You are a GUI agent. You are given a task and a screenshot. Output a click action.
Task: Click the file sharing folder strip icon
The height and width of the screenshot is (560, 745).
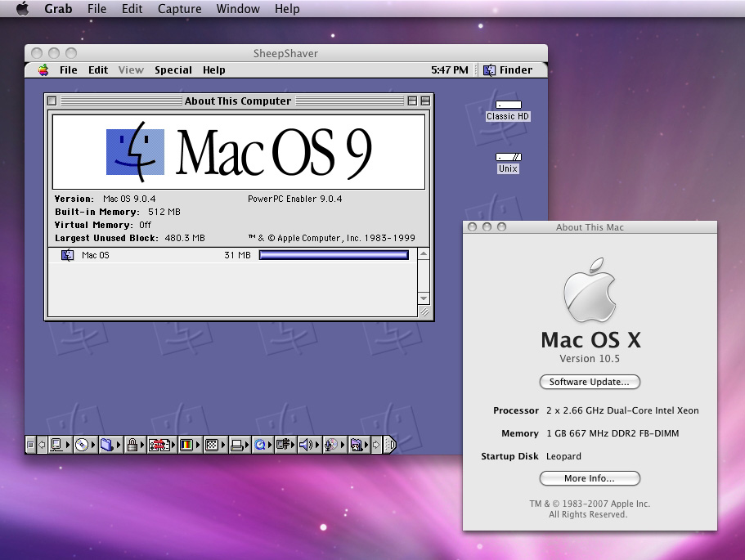tap(107, 445)
